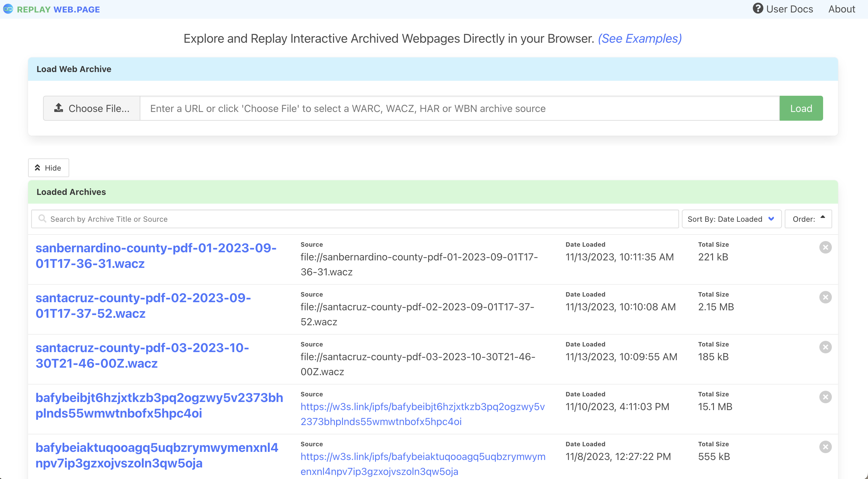Collapse the archives list with Hide
Image resolution: width=868 pixels, height=479 pixels.
point(48,167)
